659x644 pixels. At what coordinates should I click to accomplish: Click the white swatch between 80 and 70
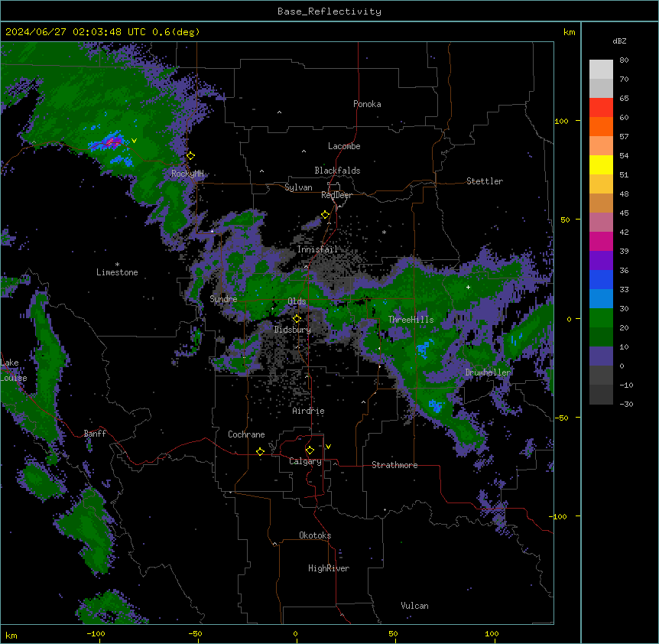[x=601, y=70]
